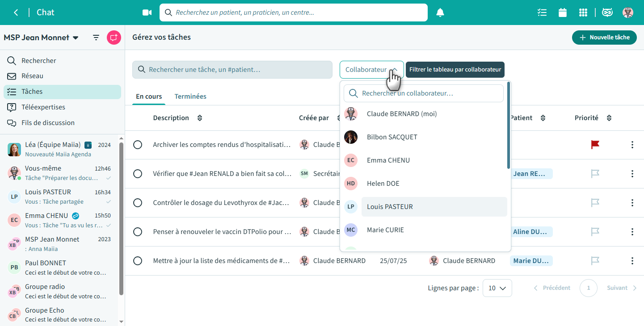Screen dimensions: 644x326
Task: Complete the 'Mettre à jour la liste' task
Action: [138, 261]
